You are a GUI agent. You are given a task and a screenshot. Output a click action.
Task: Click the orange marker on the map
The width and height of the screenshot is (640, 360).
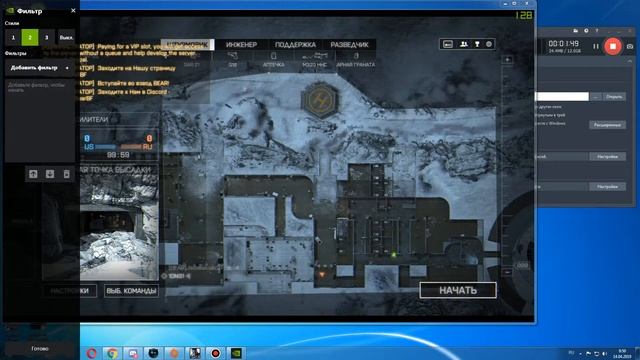(322, 274)
